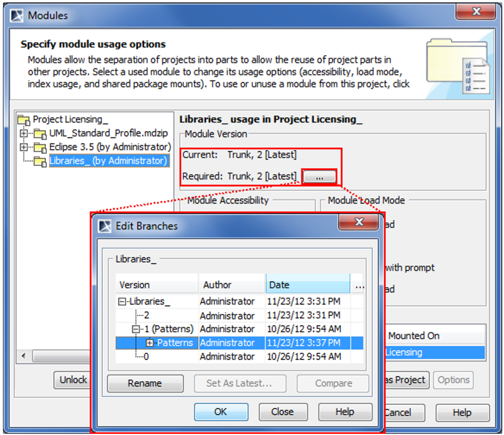Close the Modules window
This screenshot has height=435, width=504.
click(x=476, y=12)
